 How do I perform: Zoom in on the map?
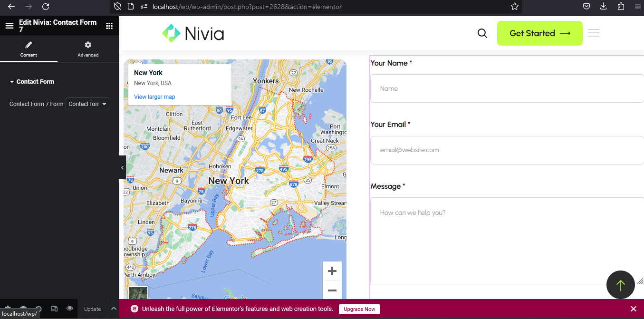click(332, 271)
